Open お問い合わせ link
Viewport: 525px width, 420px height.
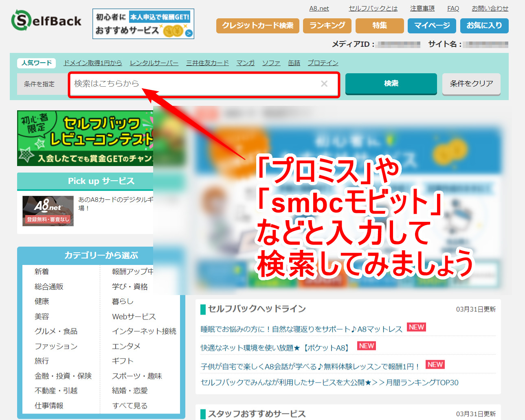pyautogui.click(x=490, y=9)
